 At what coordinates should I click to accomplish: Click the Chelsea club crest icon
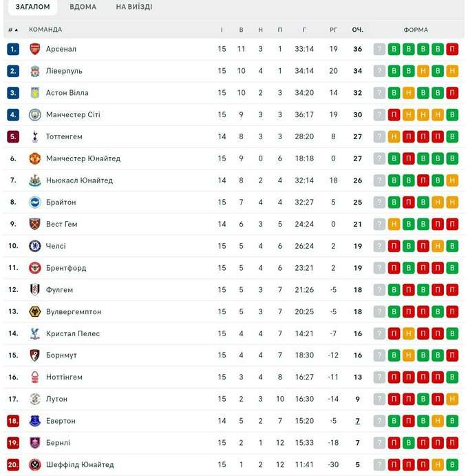point(34,246)
